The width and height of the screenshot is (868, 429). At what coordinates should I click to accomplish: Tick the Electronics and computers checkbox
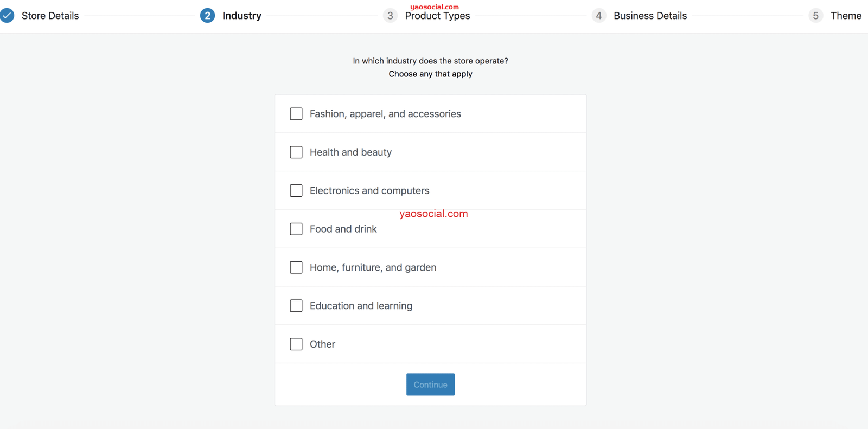296,191
